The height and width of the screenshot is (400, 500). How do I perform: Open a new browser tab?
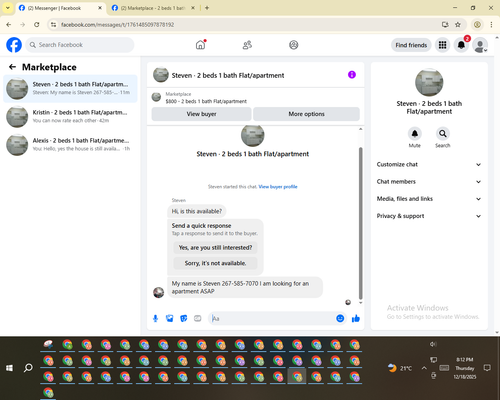coord(207,8)
